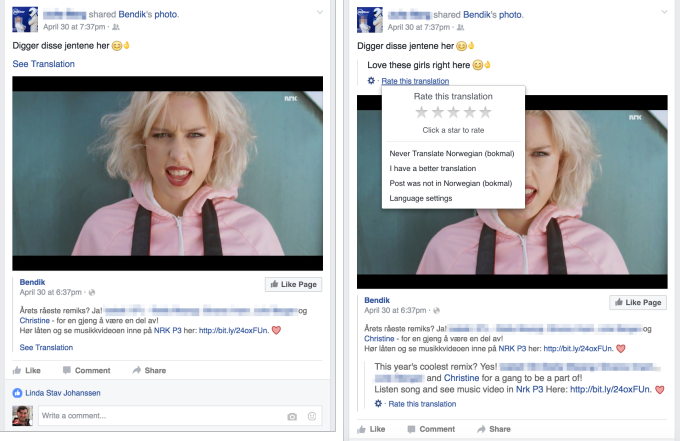
Task: Open Linda Stav Johanssen's profile link
Action: pos(62,393)
